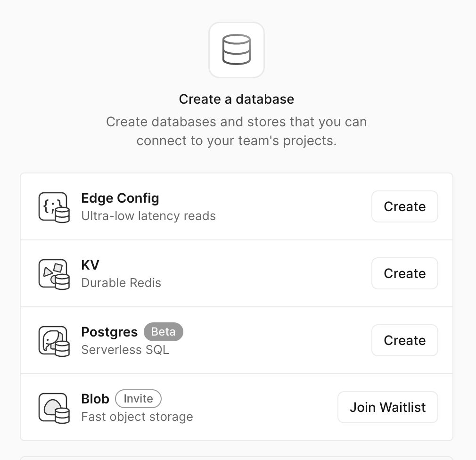Viewport: 476px width, 460px height.
Task: Click the Invite badge beside Blob
Action: pyautogui.click(x=138, y=399)
